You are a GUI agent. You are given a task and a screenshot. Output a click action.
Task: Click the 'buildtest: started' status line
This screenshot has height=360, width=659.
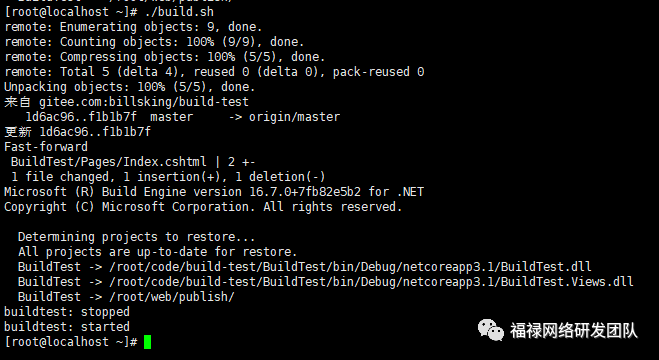pos(67,327)
